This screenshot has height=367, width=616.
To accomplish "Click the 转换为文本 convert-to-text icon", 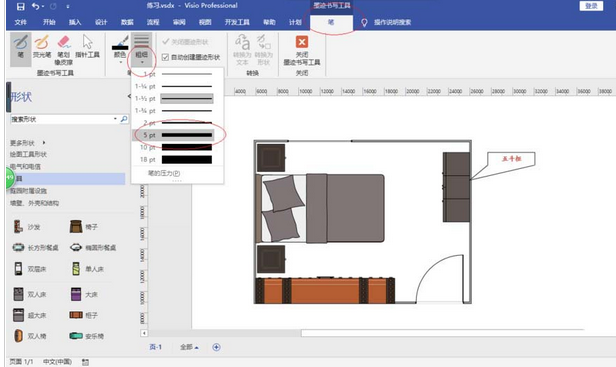I will (242, 50).
